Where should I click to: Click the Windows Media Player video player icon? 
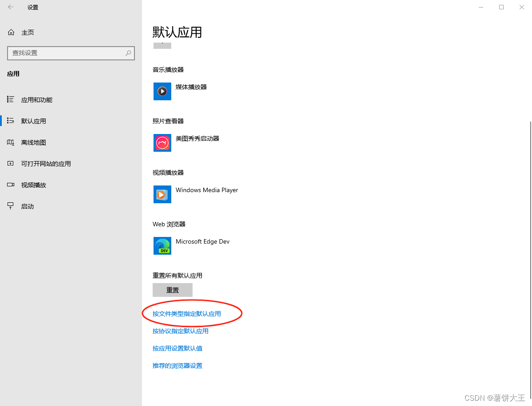pyautogui.click(x=162, y=194)
